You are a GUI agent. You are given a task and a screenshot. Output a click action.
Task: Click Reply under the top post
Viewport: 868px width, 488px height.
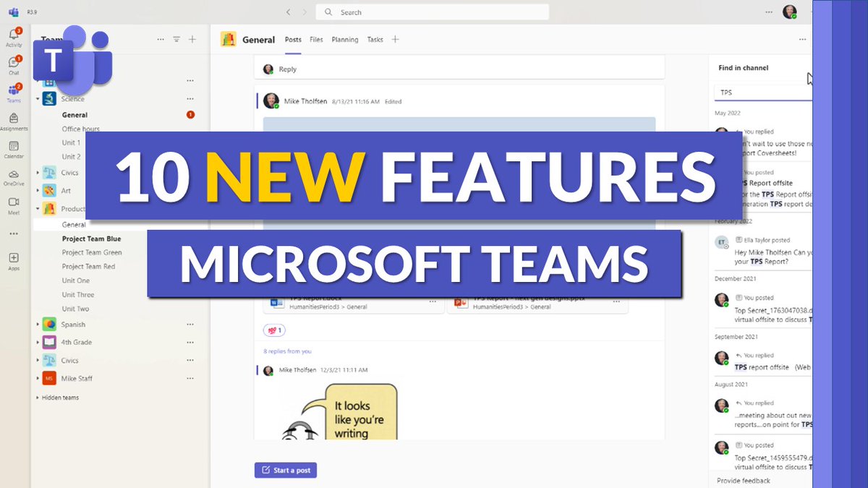coord(288,69)
